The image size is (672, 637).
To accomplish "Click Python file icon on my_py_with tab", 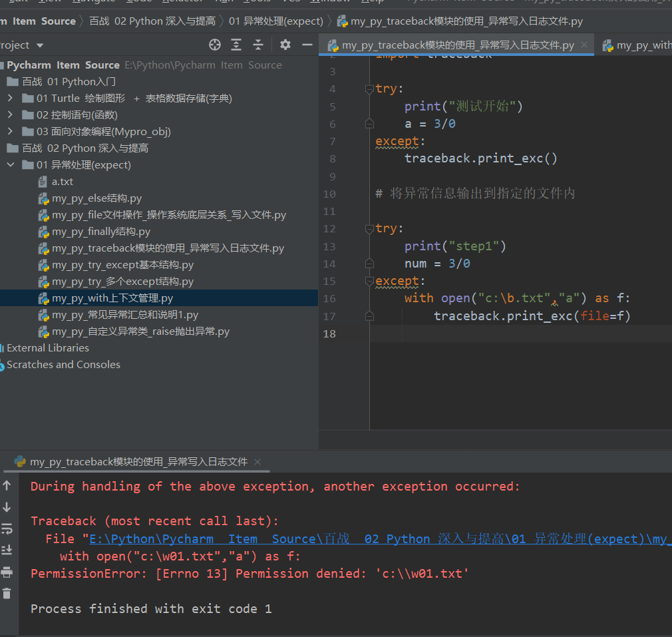I will tap(607, 45).
